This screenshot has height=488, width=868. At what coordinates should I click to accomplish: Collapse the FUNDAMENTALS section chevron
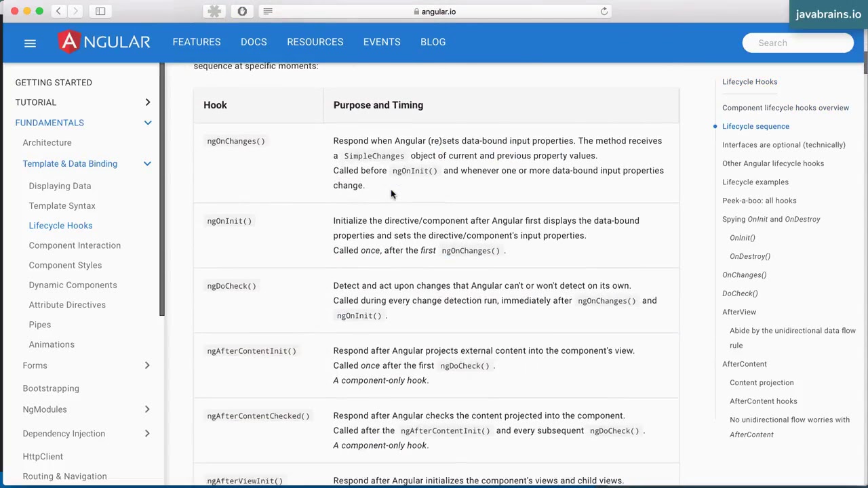(x=147, y=123)
